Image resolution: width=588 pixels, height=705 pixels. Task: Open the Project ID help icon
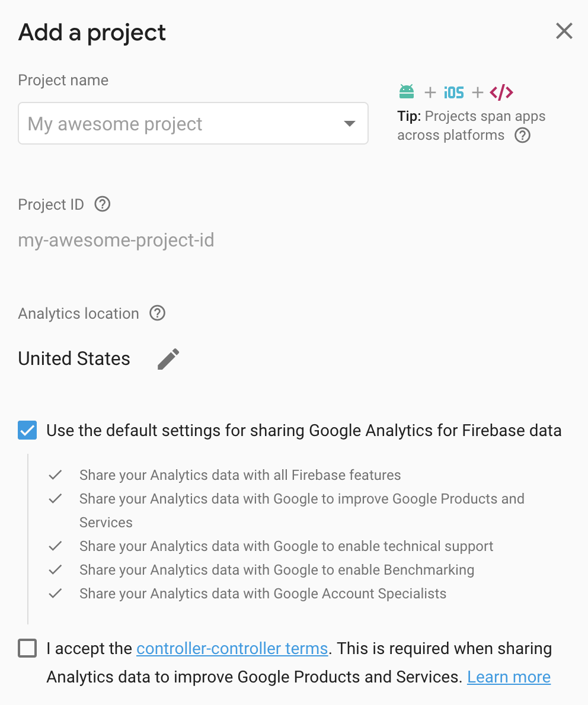pos(103,204)
